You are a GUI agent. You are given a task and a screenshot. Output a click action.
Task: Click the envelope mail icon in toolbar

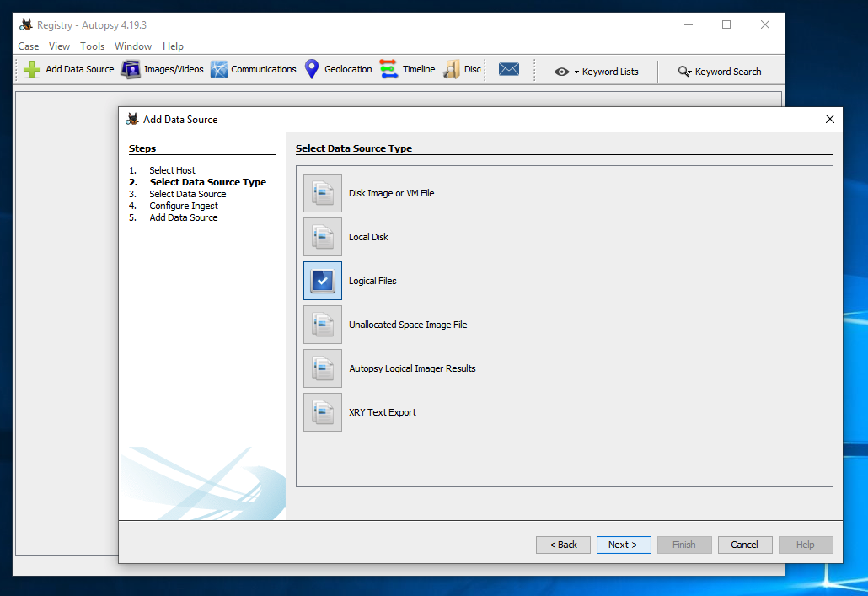(509, 69)
